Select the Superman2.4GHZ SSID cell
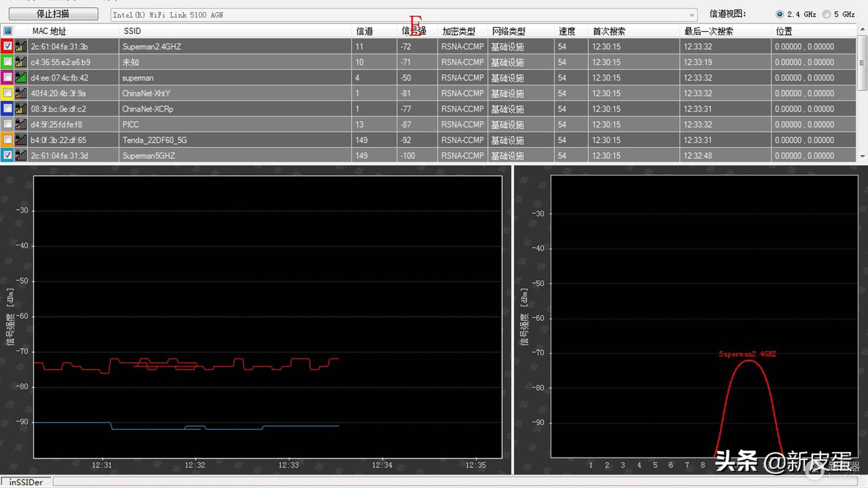 click(x=236, y=46)
